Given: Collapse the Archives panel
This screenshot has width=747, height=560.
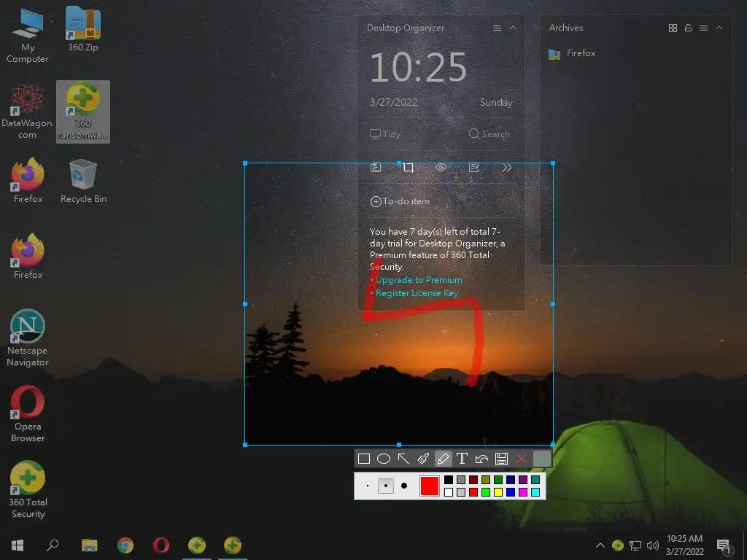Looking at the screenshot, I should point(719,28).
